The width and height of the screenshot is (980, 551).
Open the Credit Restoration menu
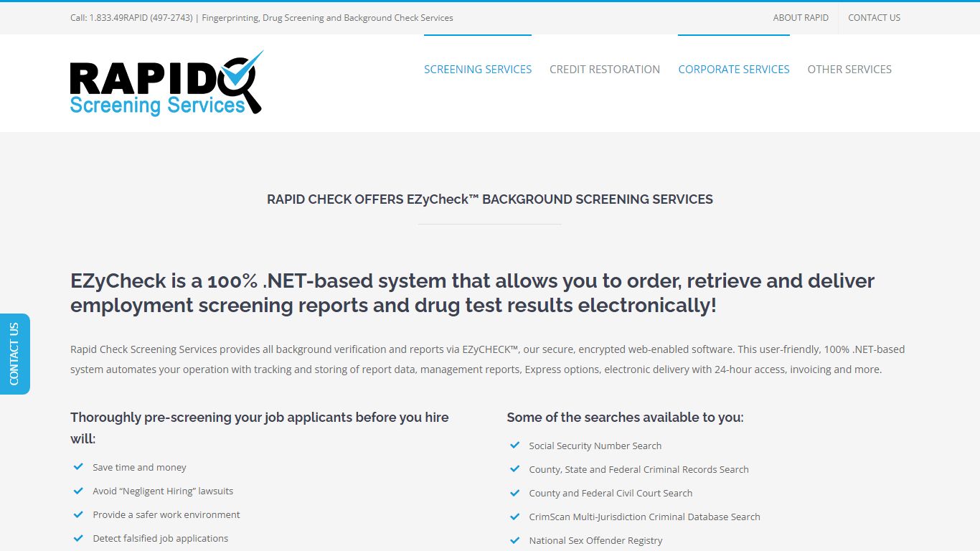(605, 70)
